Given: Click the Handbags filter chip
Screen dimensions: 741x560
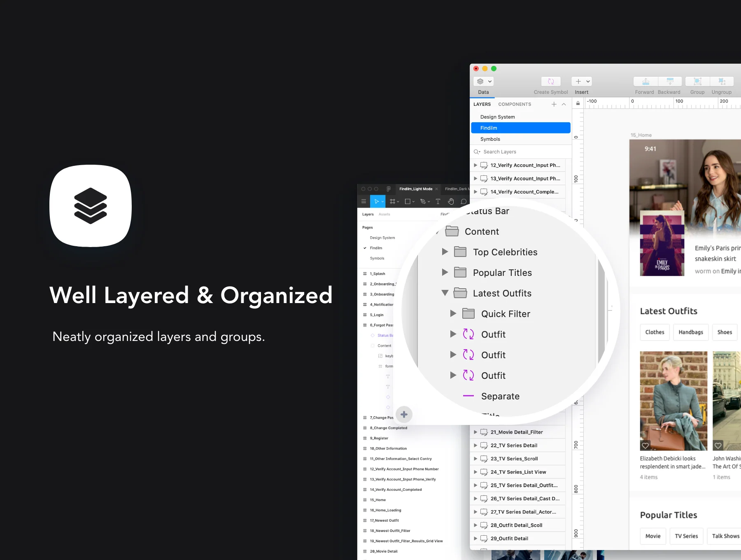Looking at the screenshot, I should point(691,332).
